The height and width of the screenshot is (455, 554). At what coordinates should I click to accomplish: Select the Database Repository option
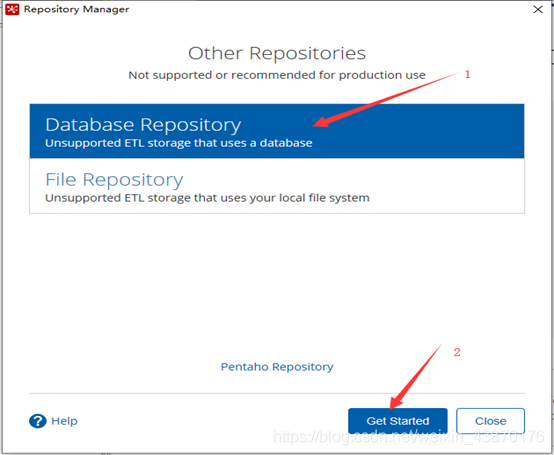coord(277,131)
